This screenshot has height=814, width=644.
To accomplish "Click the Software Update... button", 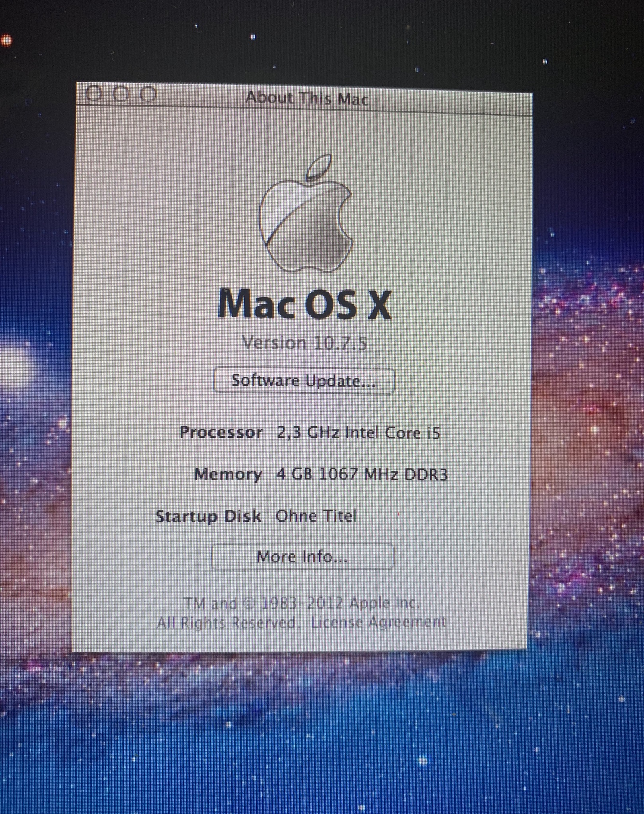I will 304,381.
